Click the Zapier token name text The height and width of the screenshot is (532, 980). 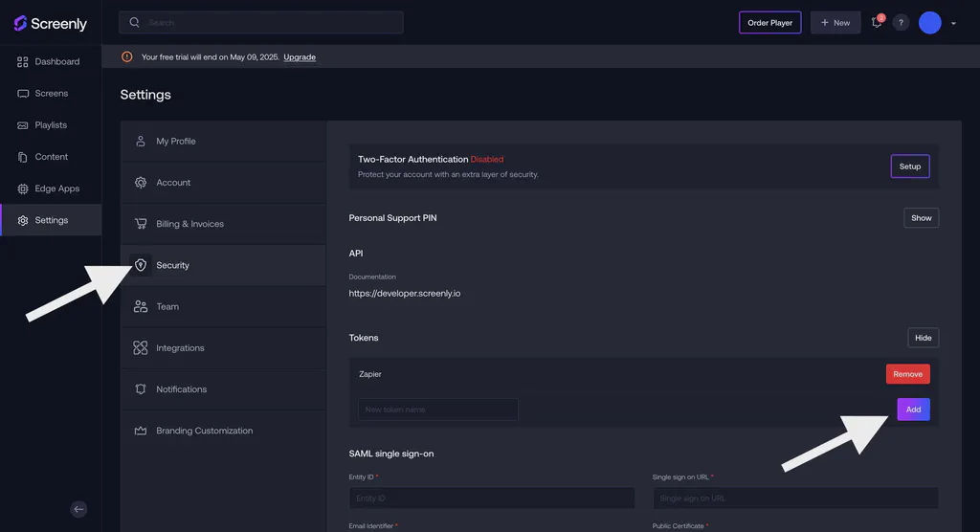370,374
